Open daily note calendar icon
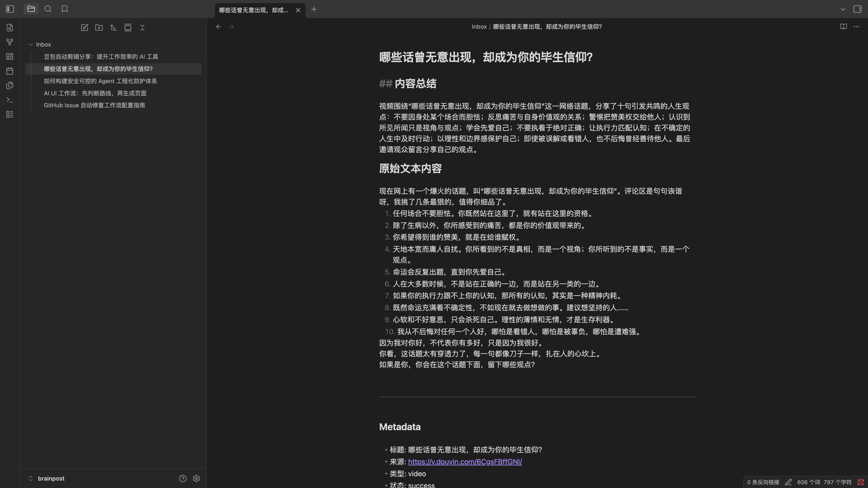The image size is (868, 488). tap(10, 71)
